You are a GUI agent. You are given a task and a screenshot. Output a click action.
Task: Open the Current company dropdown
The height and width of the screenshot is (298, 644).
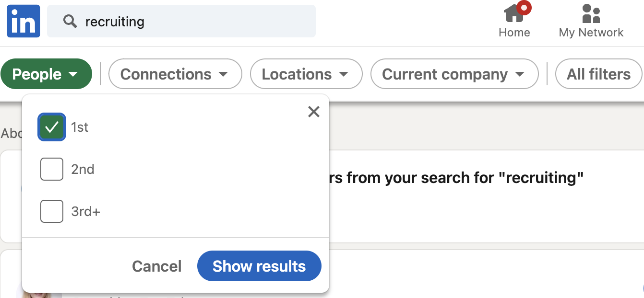tap(453, 74)
